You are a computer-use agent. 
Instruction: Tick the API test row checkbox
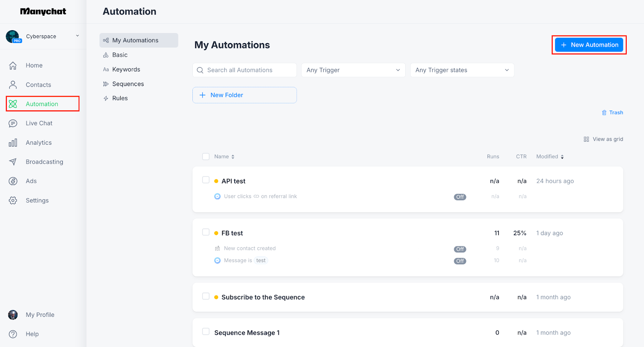pyautogui.click(x=206, y=180)
